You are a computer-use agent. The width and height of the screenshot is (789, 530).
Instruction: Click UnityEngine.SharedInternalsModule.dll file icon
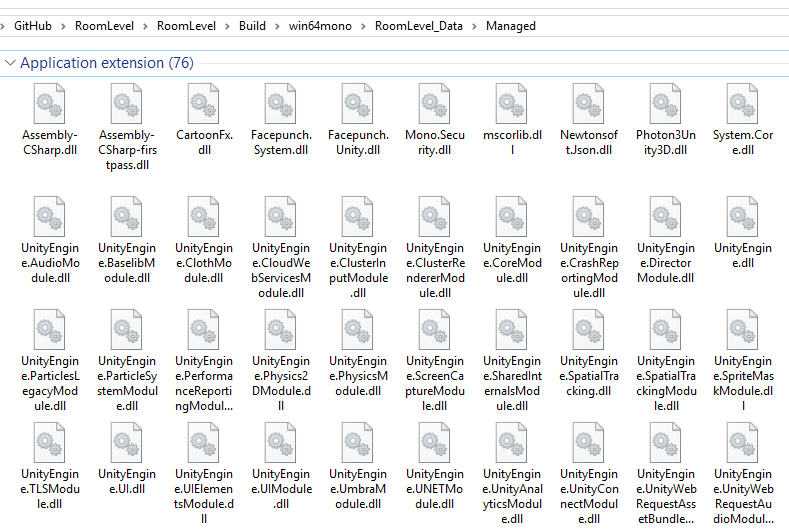coord(511,330)
